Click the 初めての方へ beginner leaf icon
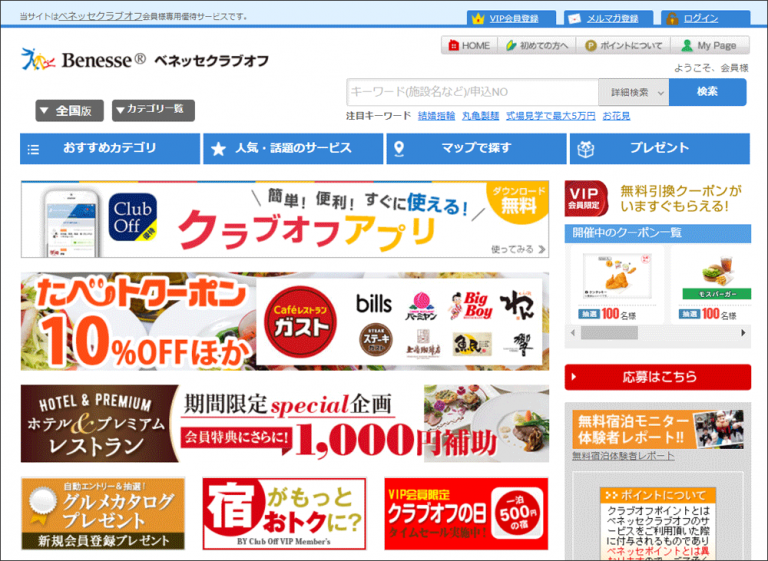This screenshot has width=768, height=561. pyautogui.click(x=511, y=46)
